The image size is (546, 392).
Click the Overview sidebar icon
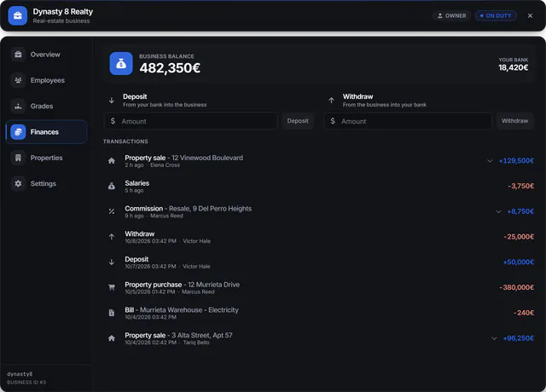tap(18, 55)
